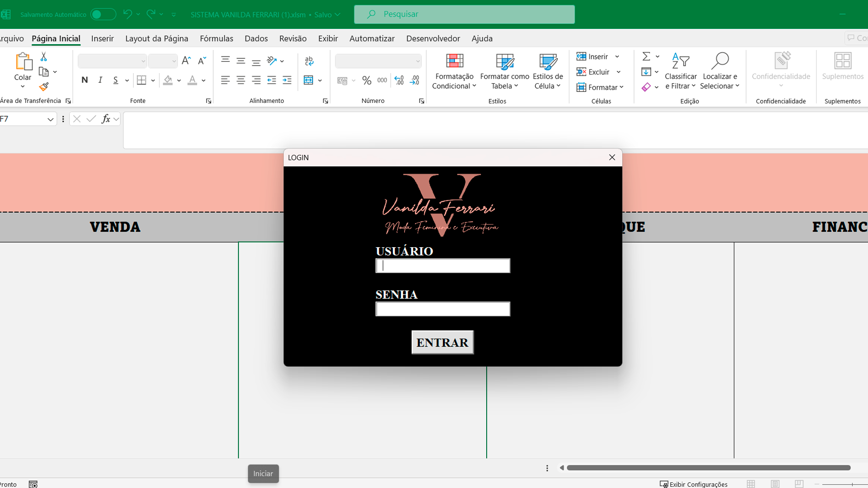Open Localizar e Selecionar menu
This screenshot has height=488, width=868.
[720, 71]
